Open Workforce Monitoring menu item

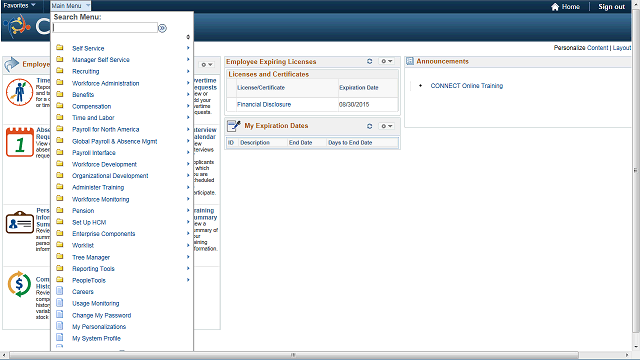101,199
